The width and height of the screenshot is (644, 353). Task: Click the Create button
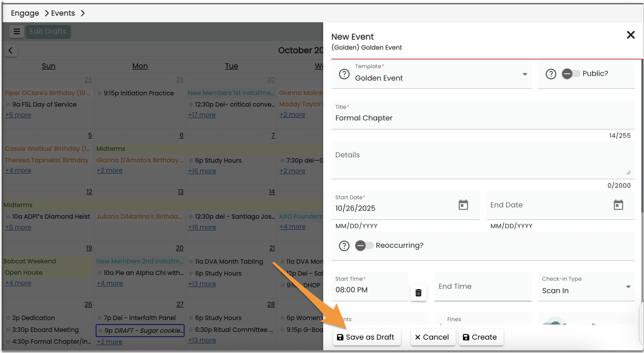click(481, 337)
